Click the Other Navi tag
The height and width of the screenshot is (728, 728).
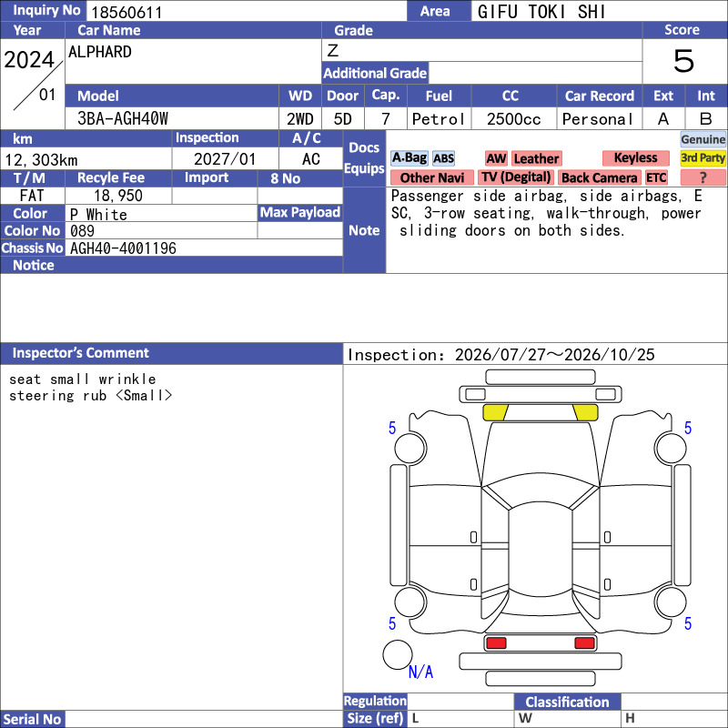point(431,177)
